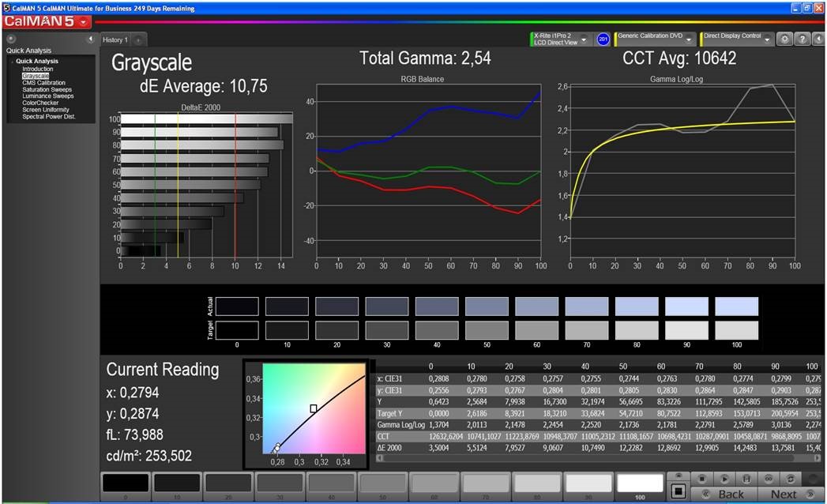The height and width of the screenshot is (504, 827).
Task: Click the 'cd/m²: 253,502' current reading
Action: coord(149,456)
